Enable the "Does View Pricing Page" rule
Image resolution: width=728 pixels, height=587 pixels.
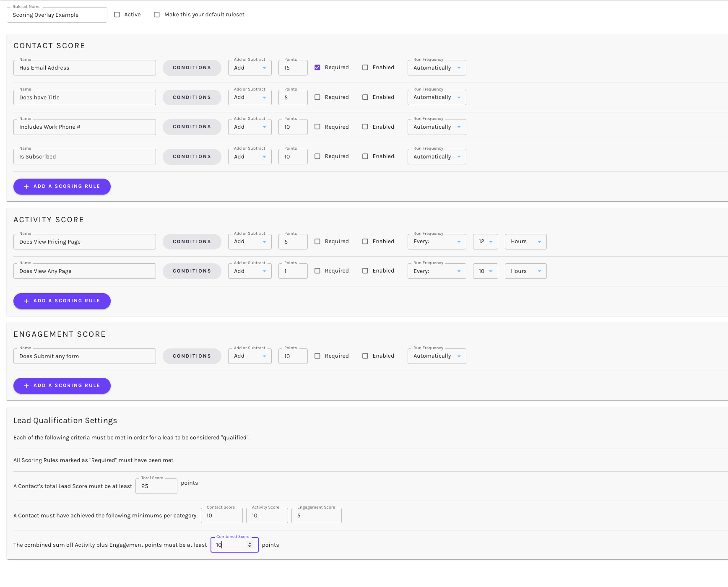(365, 241)
